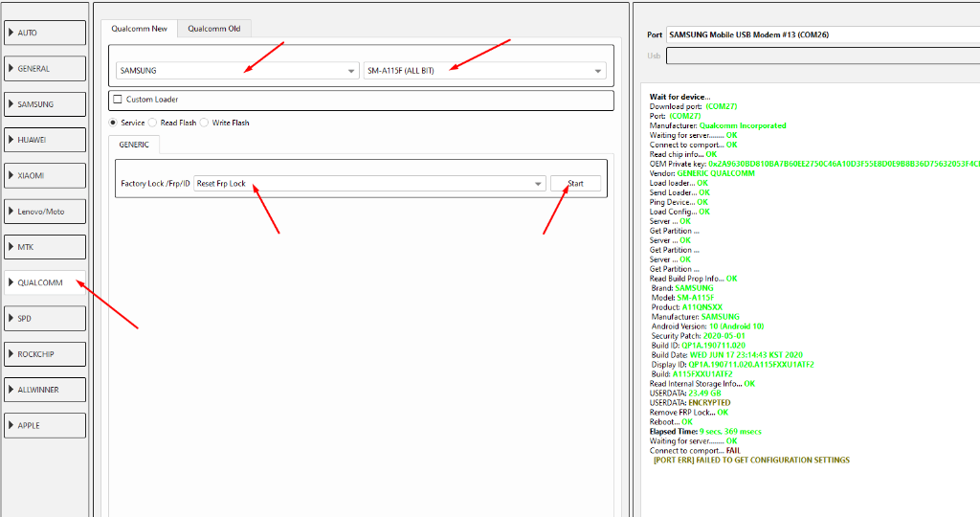
Task: Click the 'Model: SM-A115F' log line
Action: [x=682, y=298]
